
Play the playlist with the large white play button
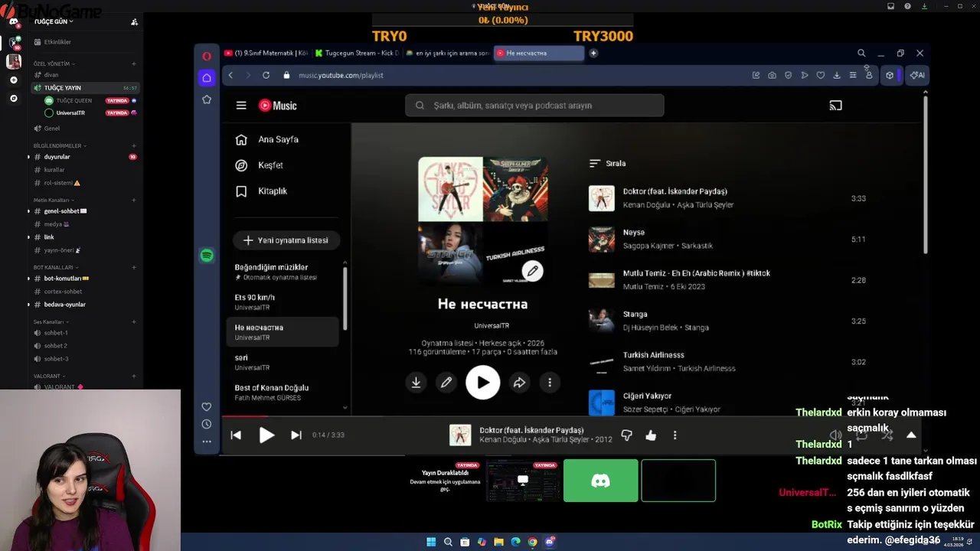pyautogui.click(x=483, y=383)
